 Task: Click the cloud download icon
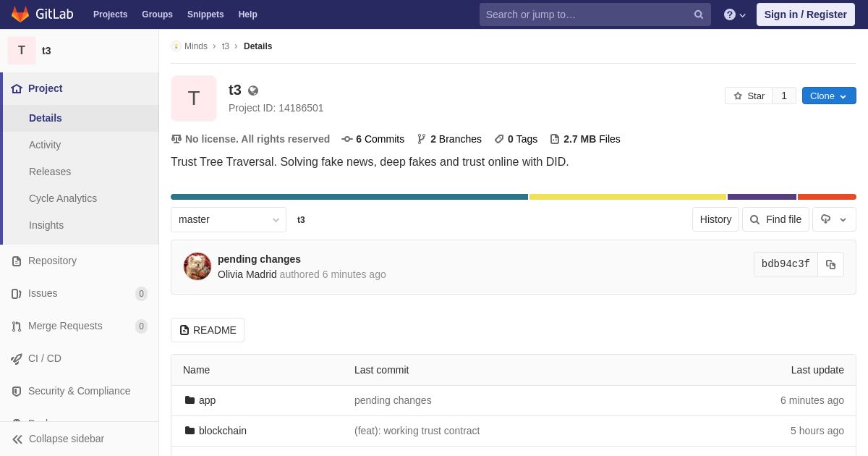tap(825, 219)
